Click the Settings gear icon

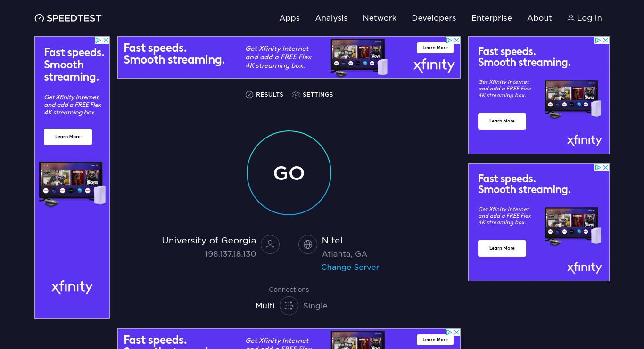(296, 95)
